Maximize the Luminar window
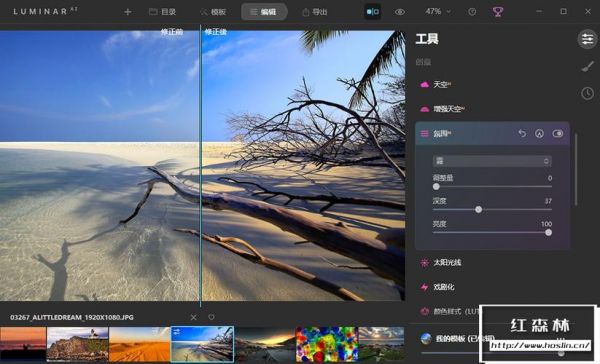This screenshot has width=600, height=364. tap(563, 11)
